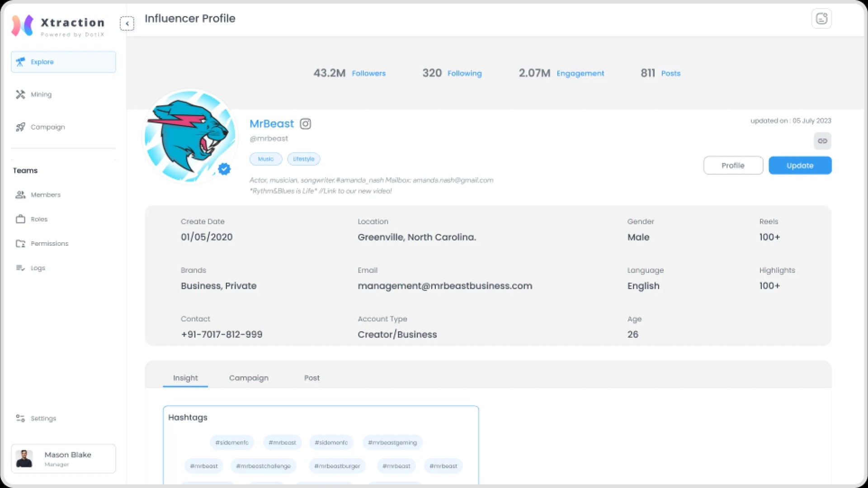Click the Profile view button
Image resolution: width=868 pixels, height=488 pixels.
click(733, 165)
